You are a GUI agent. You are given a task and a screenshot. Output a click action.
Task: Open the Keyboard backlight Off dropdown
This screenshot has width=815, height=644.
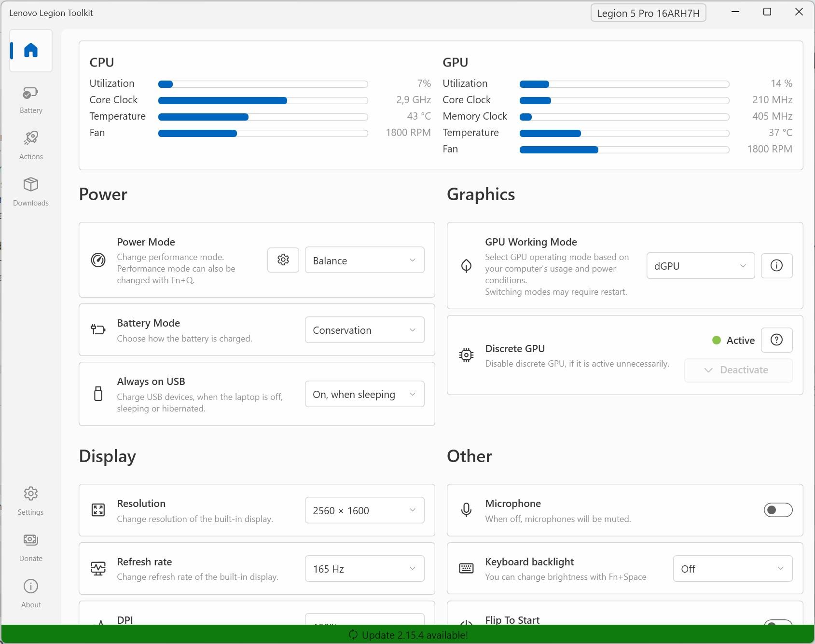[x=732, y=569]
